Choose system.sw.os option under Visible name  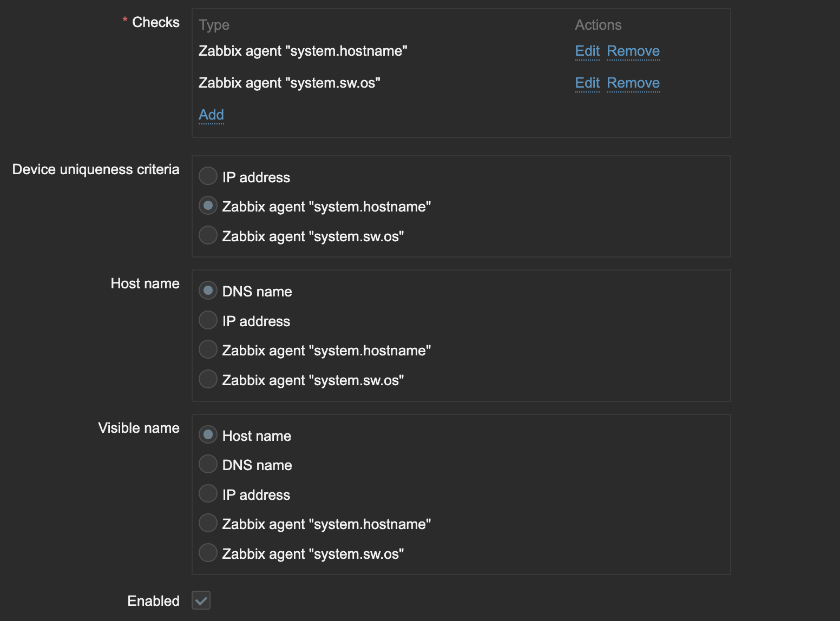click(208, 553)
